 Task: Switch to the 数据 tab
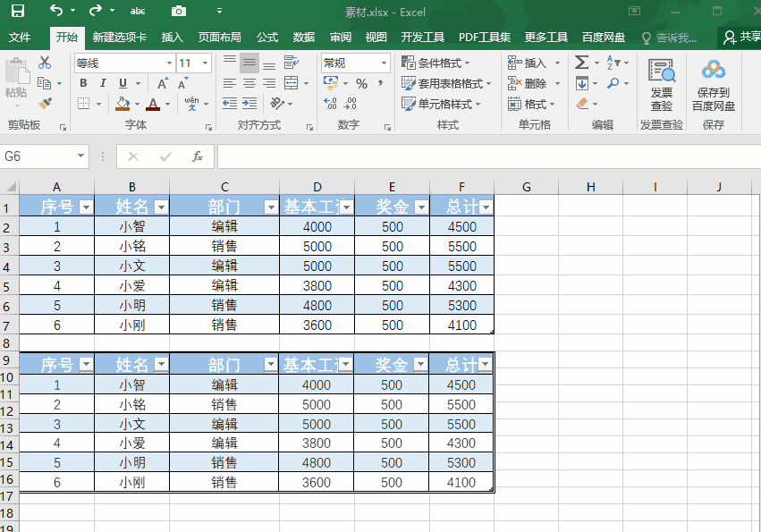(304, 38)
